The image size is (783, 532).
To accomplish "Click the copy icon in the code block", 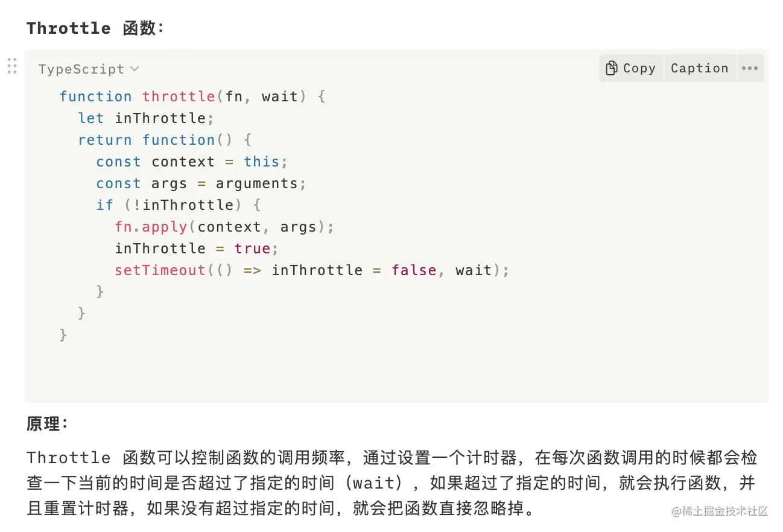I will click(x=612, y=68).
